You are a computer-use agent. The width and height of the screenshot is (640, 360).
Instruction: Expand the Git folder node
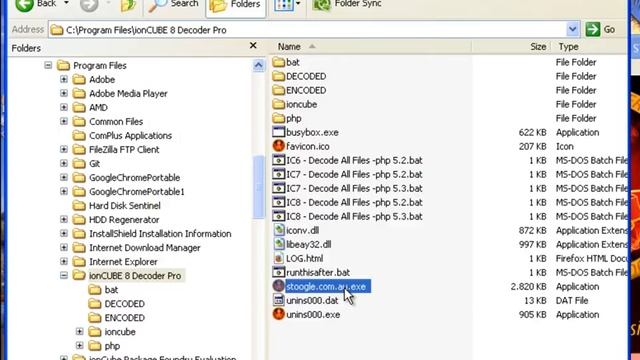(64, 163)
